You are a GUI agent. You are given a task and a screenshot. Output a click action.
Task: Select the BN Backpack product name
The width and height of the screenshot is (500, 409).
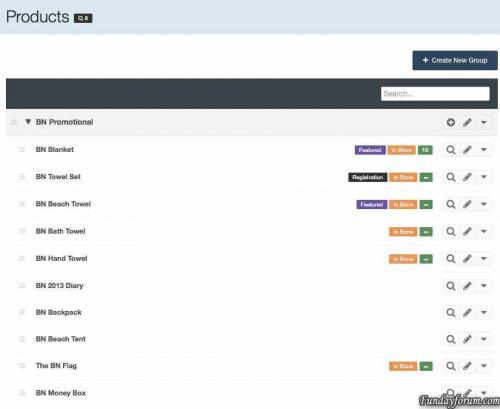[x=58, y=312]
